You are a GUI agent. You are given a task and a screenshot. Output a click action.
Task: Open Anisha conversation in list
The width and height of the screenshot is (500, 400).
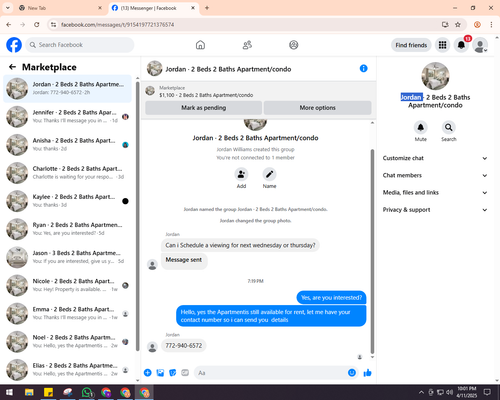point(67,145)
